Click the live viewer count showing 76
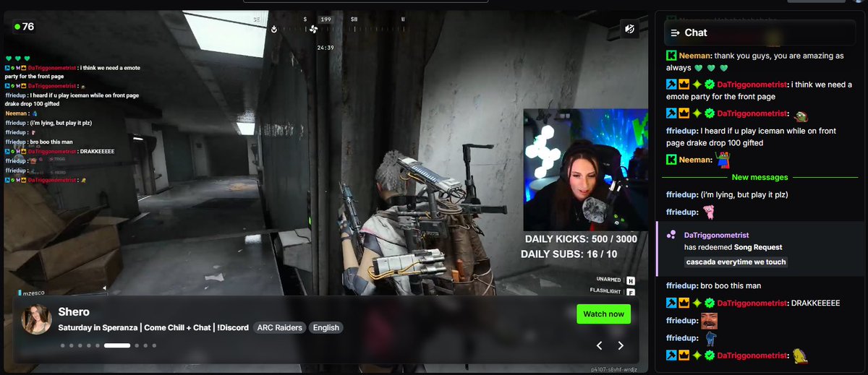 click(x=23, y=27)
